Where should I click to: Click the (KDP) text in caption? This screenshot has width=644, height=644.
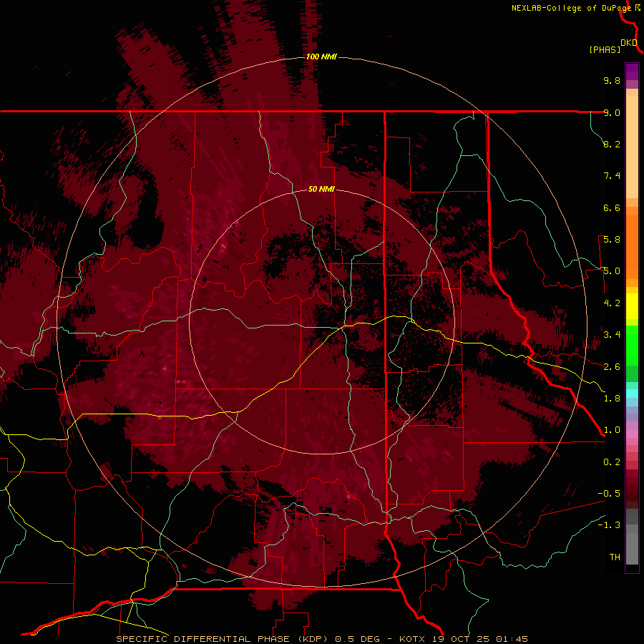pyautogui.click(x=313, y=639)
